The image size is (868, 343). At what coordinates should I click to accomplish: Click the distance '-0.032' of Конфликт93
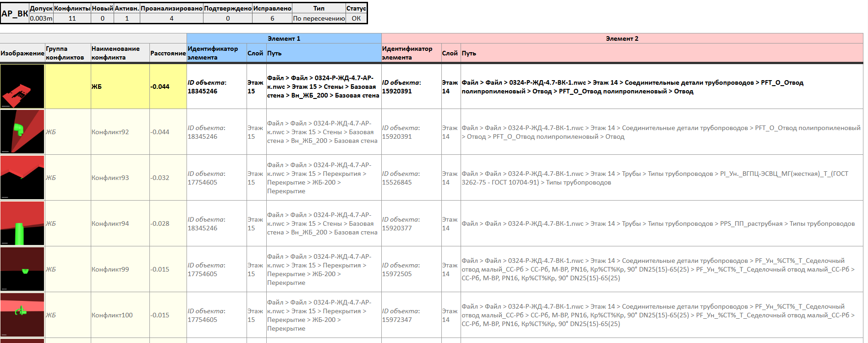(160, 178)
